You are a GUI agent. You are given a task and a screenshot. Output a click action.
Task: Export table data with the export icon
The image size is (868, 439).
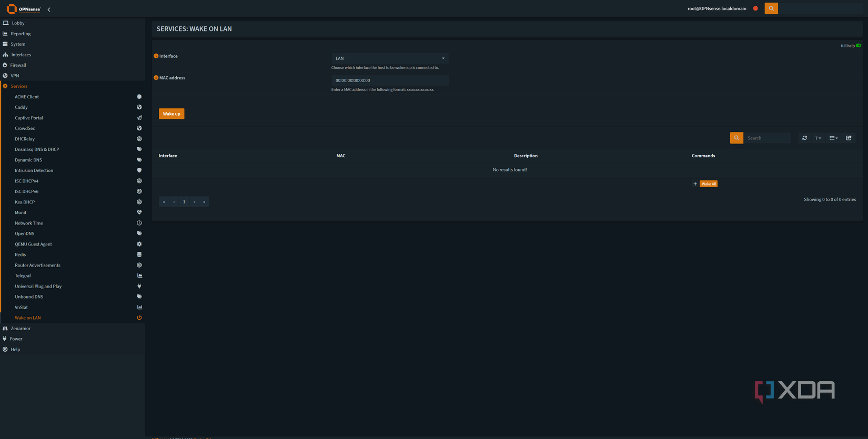coord(849,138)
